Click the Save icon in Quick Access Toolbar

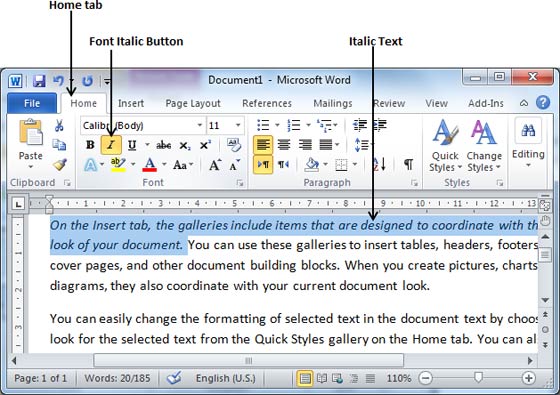coord(39,81)
